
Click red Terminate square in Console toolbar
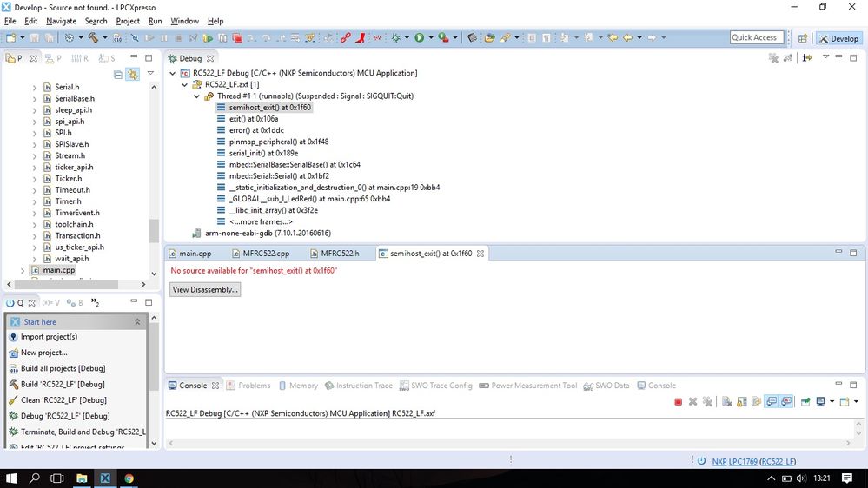tap(678, 402)
